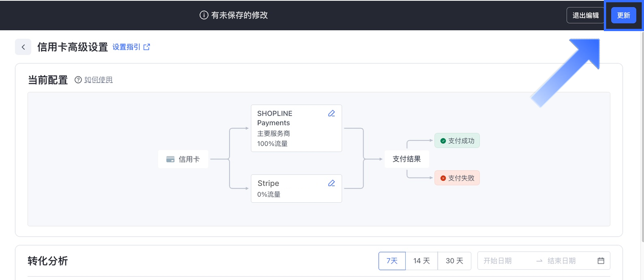Click the 支付结果 node in flowchart
The width and height of the screenshot is (644, 280).
coord(406,159)
